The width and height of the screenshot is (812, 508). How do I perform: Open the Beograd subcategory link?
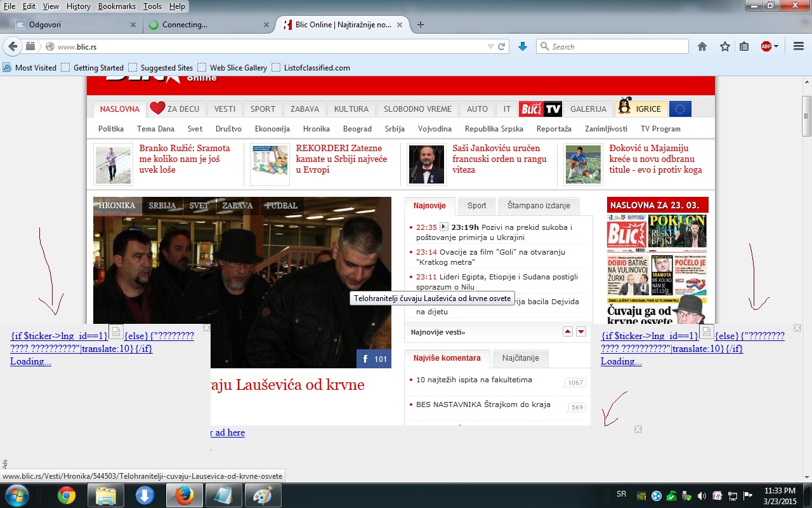[x=357, y=128]
